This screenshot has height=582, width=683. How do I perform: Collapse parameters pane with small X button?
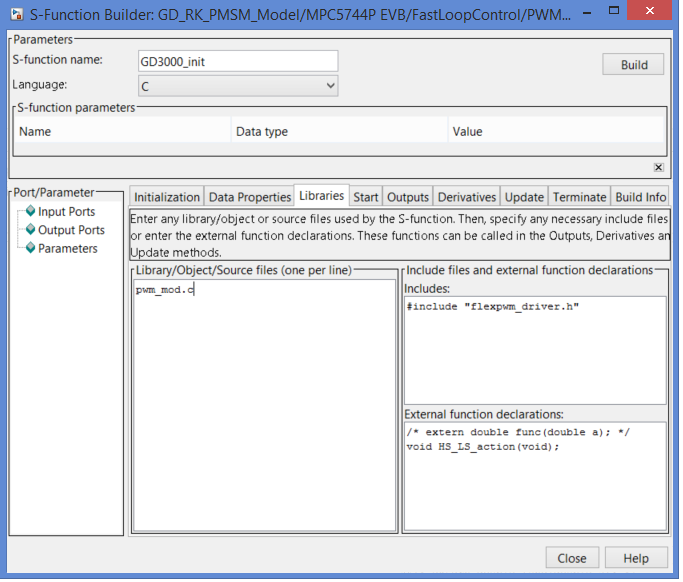[x=659, y=167]
